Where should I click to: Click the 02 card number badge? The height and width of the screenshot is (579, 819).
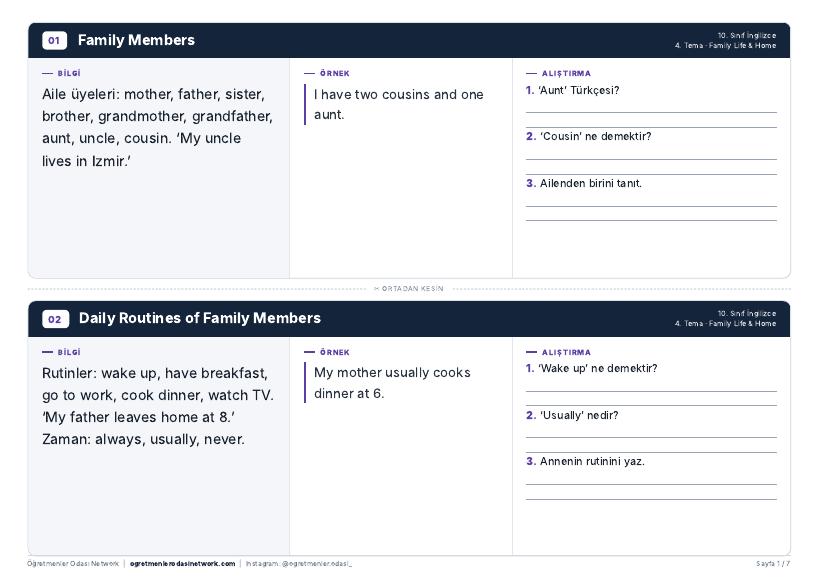point(55,319)
